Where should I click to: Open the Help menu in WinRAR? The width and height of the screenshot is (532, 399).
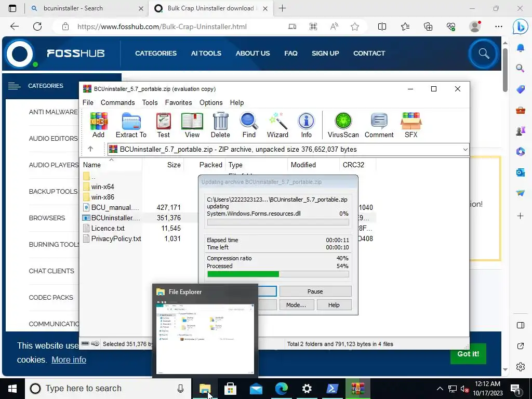237,102
